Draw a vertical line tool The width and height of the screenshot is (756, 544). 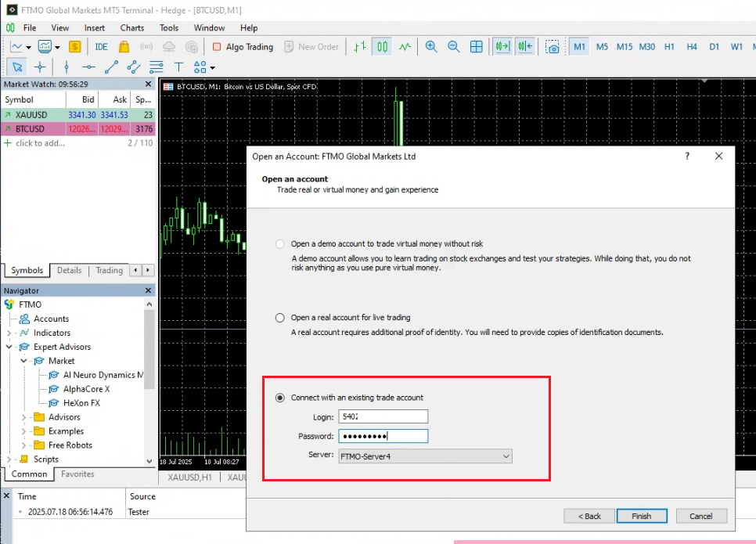(x=67, y=67)
